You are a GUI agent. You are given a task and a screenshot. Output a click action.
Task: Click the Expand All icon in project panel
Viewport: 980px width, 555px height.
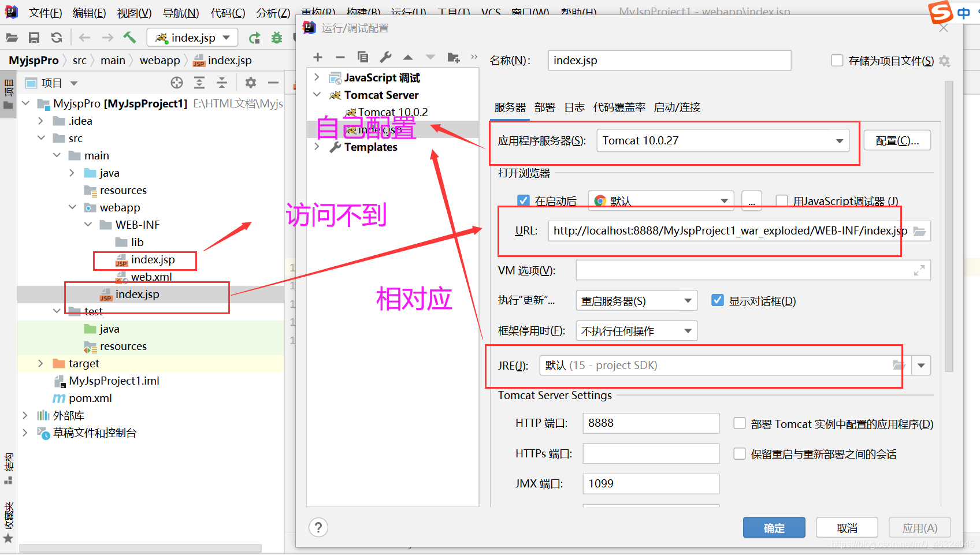tap(199, 83)
